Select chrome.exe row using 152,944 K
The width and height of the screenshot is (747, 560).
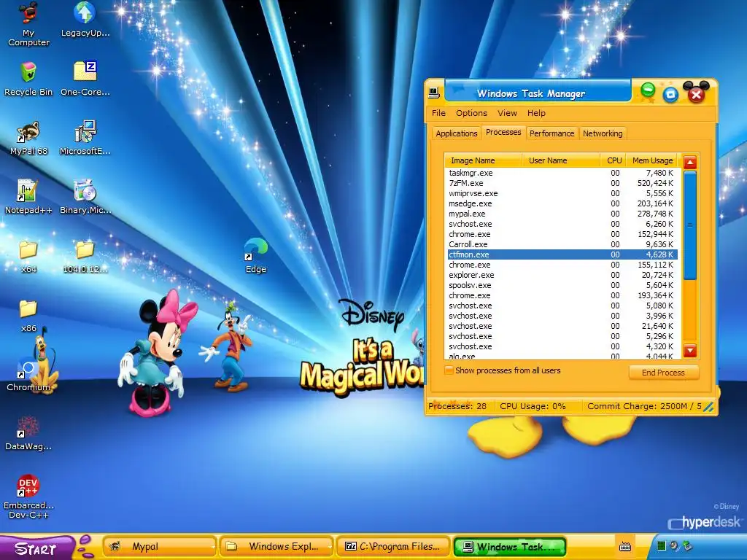pyautogui.click(x=562, y=234)
